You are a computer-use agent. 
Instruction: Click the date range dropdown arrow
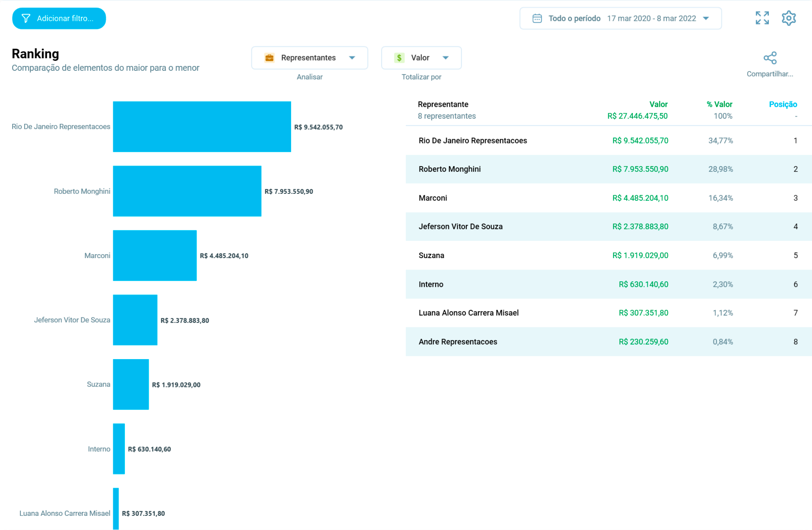[x=706, y=18]
